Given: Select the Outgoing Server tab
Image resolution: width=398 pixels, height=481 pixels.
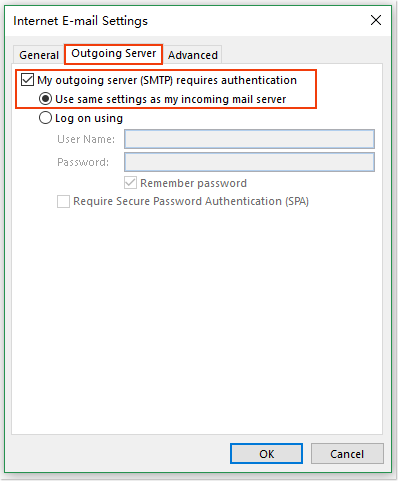Looking at the screenshot, I should coord(113,54).
